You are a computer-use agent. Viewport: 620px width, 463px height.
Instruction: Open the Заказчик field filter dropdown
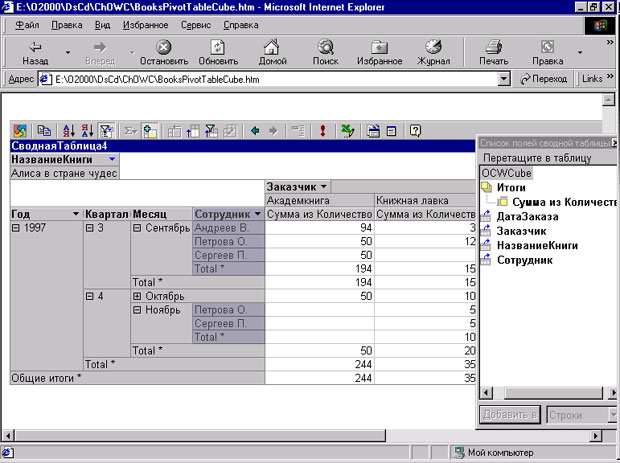click(x=324, y=186)
